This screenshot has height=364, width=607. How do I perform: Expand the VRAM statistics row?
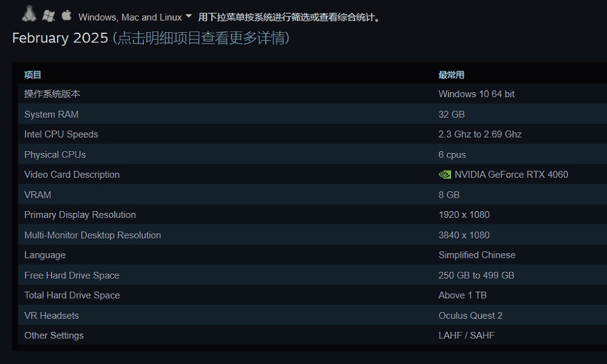pos(38,195)
